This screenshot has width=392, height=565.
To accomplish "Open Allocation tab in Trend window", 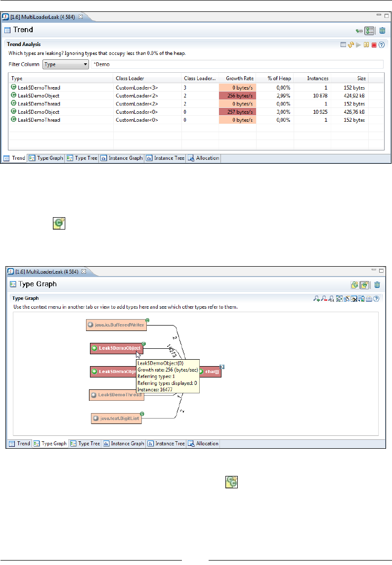I will 203,158.
